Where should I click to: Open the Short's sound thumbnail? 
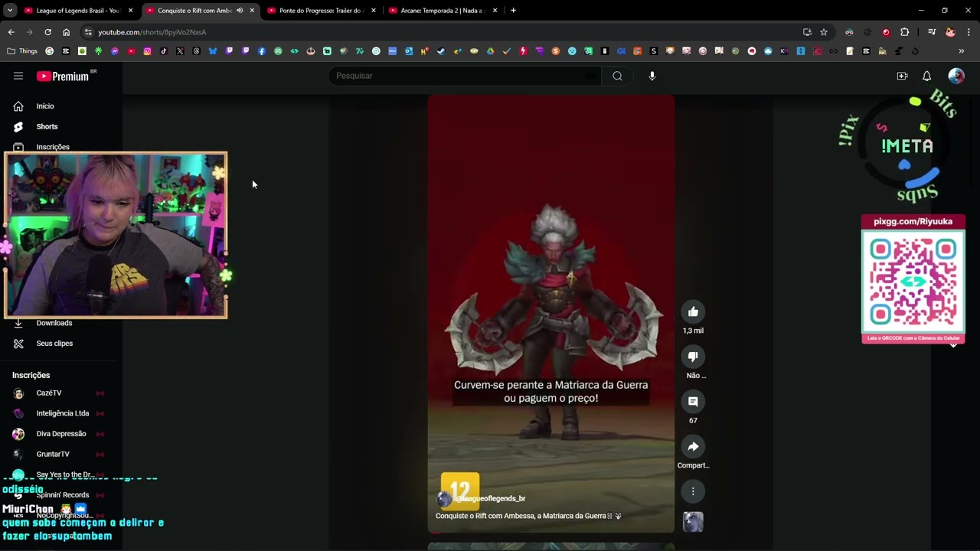(693, 522)
